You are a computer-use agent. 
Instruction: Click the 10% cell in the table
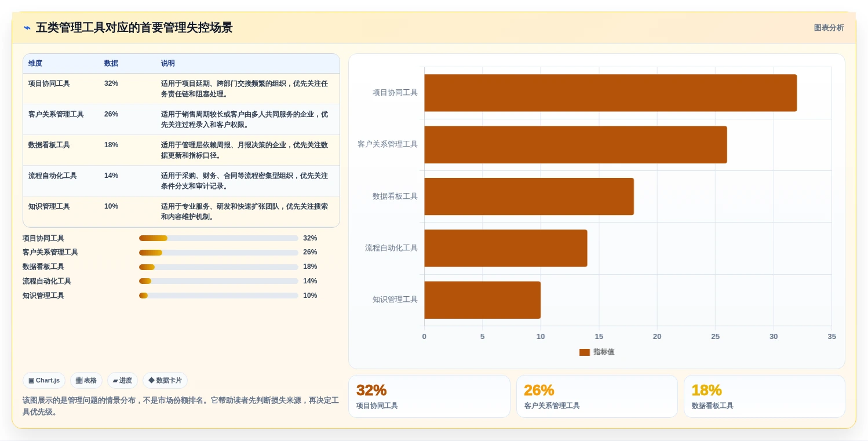(x=111, y=206)
